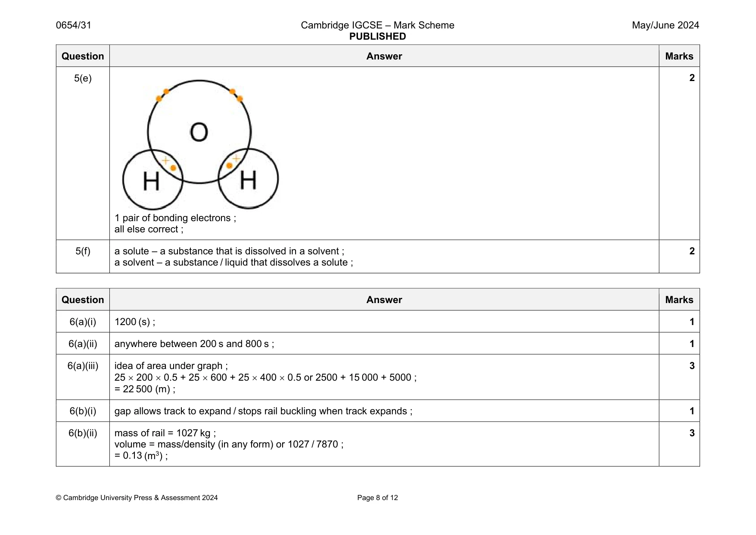This screenshot has width=756, height=535.
Task: Click the oxygen 'O' atom in the diagram
Action: click(199, 132)
